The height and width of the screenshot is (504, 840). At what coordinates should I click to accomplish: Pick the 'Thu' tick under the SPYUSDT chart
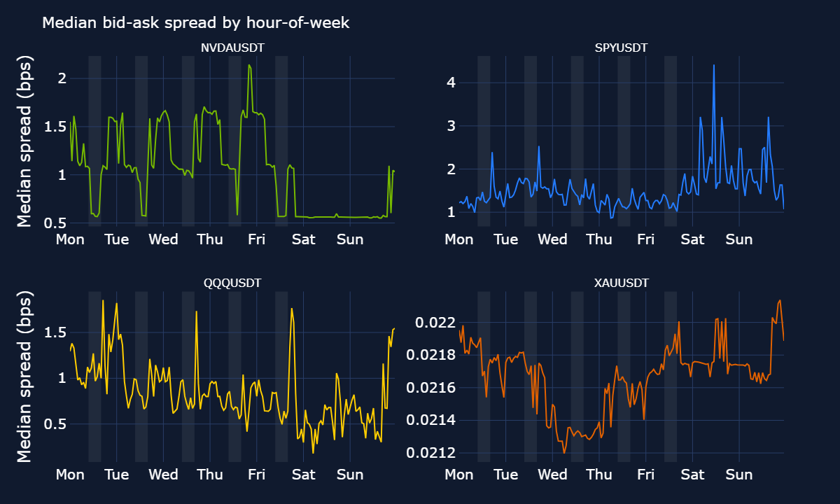pos(599,239)
